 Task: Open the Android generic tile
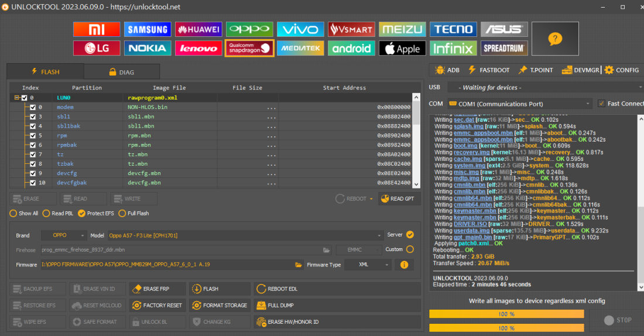pyautogui.click(x=351, y=48)
